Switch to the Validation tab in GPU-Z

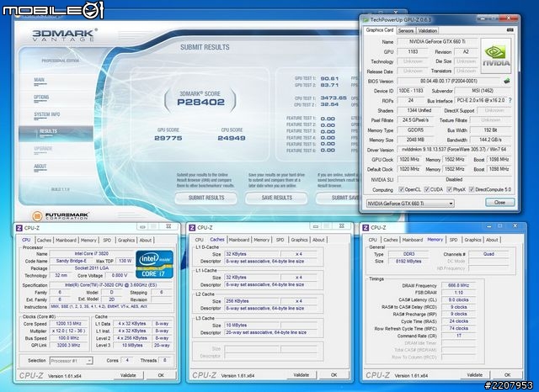click(x=427, y=30)
